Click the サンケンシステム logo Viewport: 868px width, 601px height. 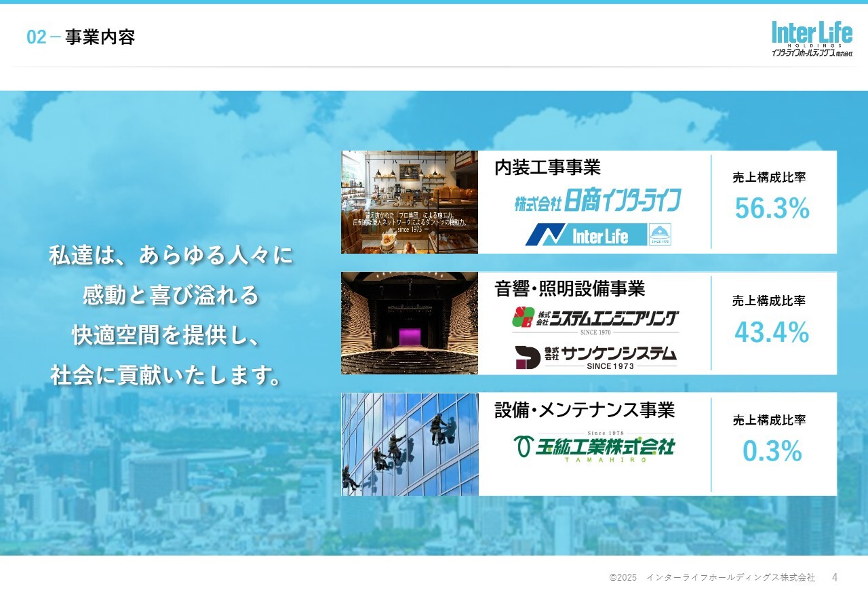(x=595, y=357)
